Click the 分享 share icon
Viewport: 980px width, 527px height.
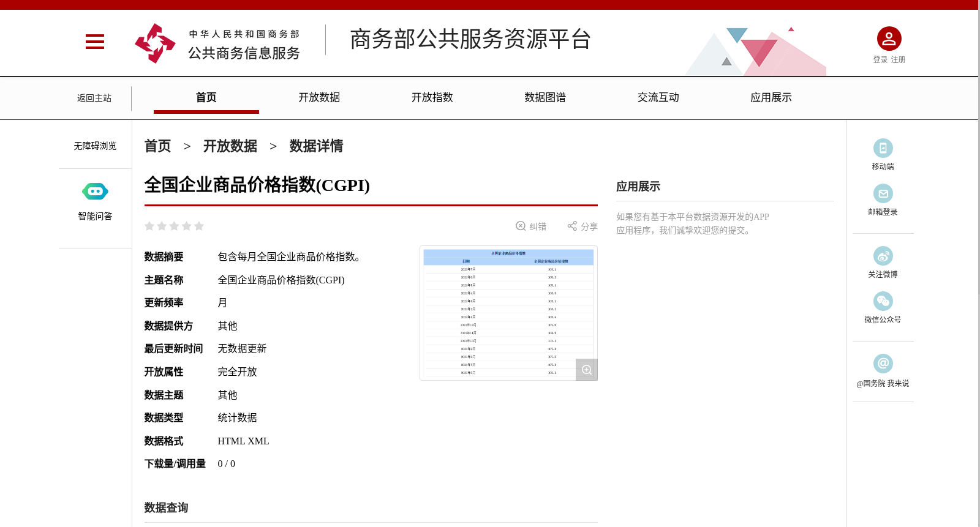click(572, 226)
